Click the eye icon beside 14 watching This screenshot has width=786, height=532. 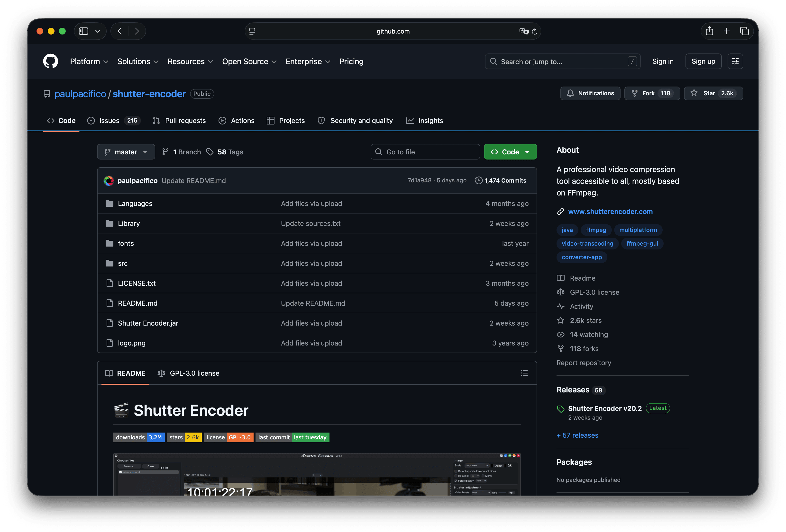click(x=560, y=335)
